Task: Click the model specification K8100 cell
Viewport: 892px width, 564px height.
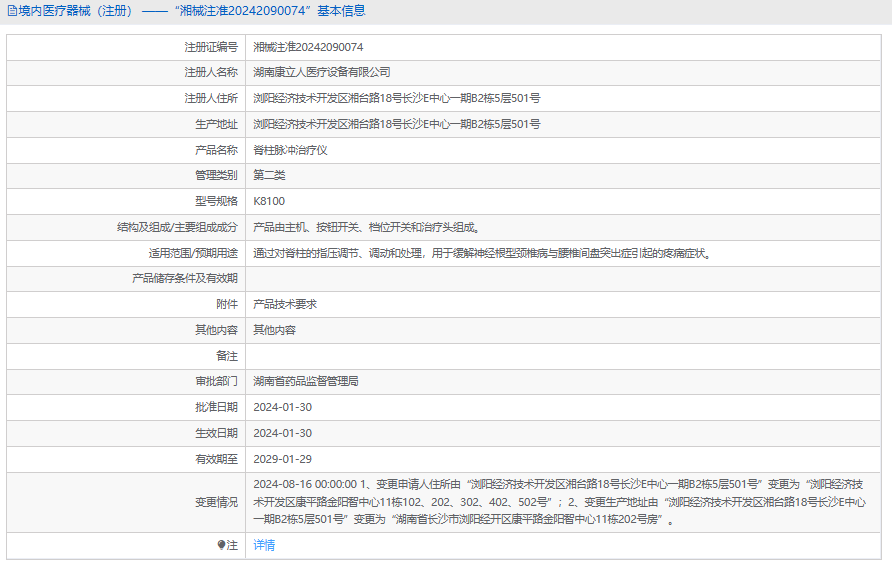Action: 563,201
